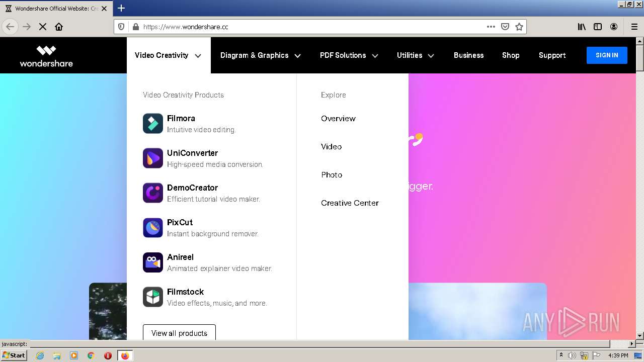Open the Support menu item
644x362 pixels.
point(552,55)
